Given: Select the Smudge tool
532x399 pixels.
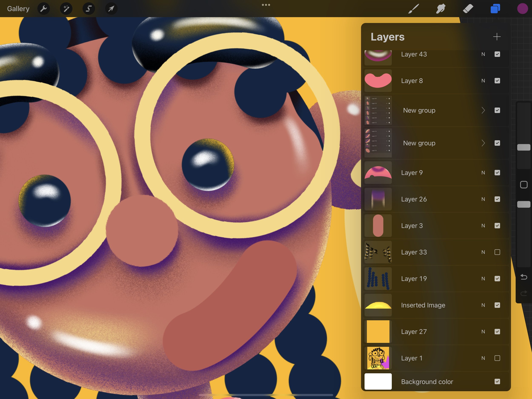Looking at the screenshot, I should pyautogui.click(x=441, y=9).
